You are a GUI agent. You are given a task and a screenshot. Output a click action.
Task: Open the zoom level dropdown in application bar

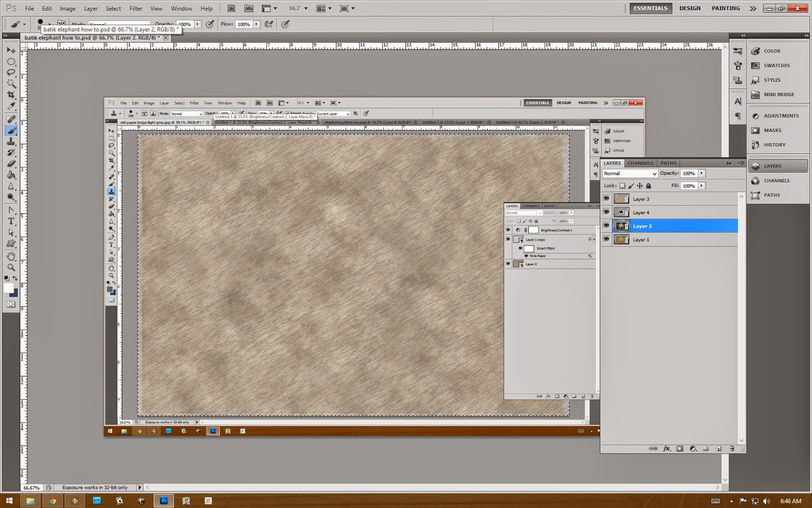pyautogui.click(x=306, y=9)
